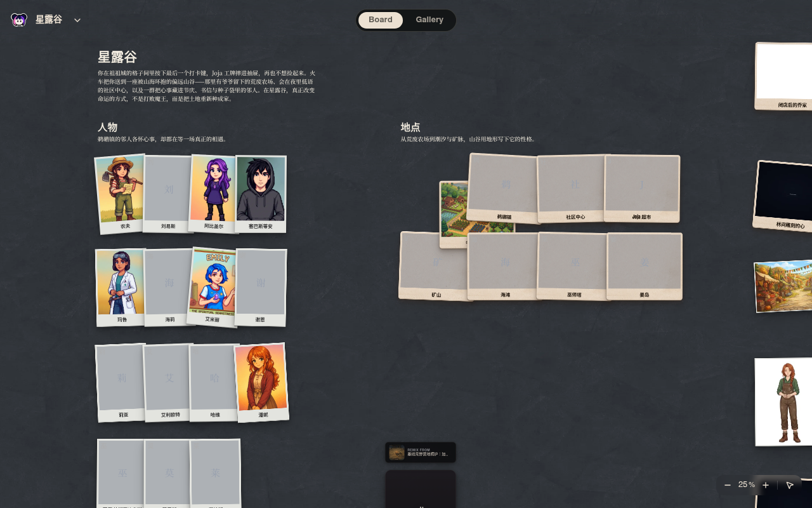Open the 矿山 location card
This screenshot has width=812, height=508.
[433, 266]
